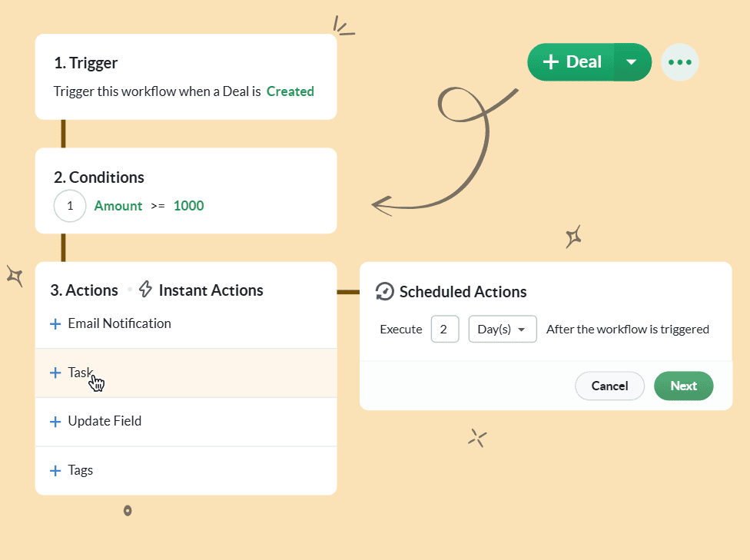This screenshot has width=750, height=560.
Task: Add an Email Notification action
Action: (186, 323)
